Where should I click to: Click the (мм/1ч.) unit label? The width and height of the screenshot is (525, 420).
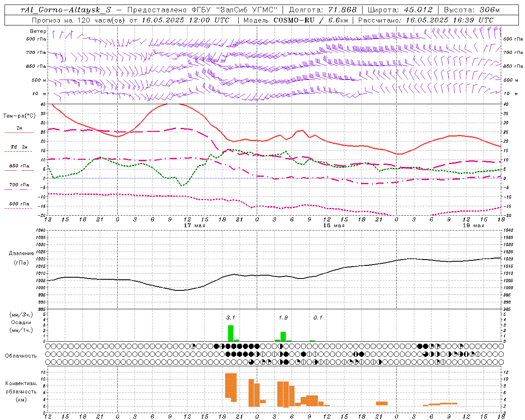pos(21,330)
